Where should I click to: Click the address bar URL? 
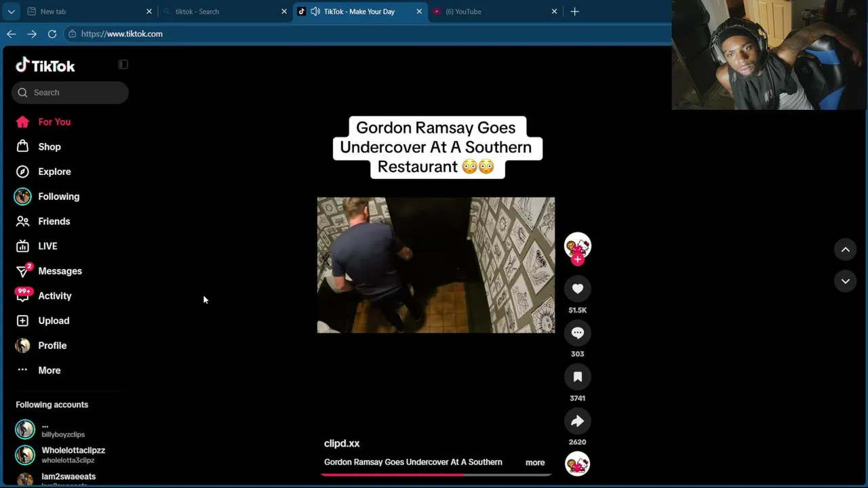tap(122, 34)
